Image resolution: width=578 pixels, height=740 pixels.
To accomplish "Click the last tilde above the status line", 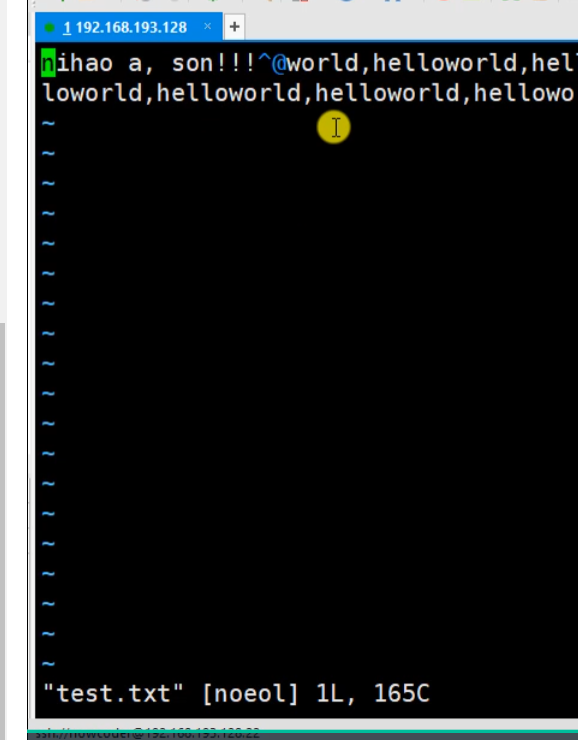I will click(49, 664).
